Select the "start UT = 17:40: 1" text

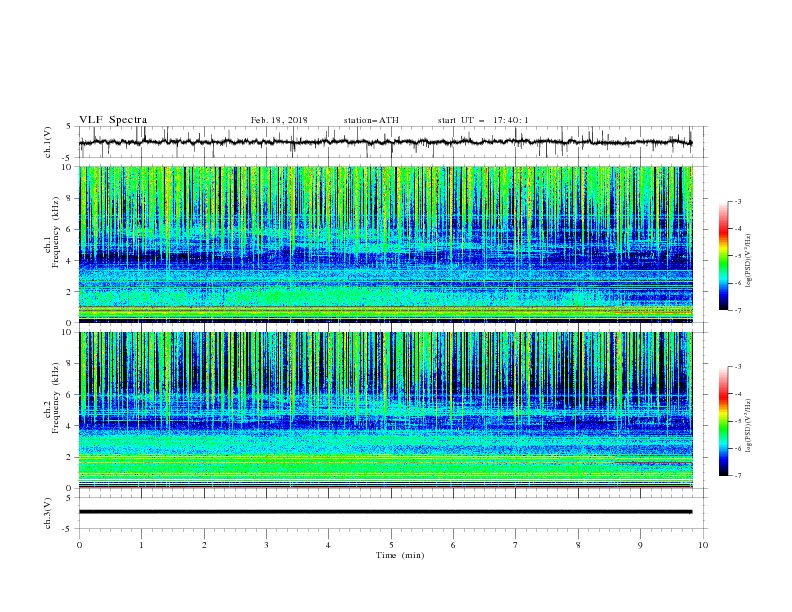pos(483,120)
